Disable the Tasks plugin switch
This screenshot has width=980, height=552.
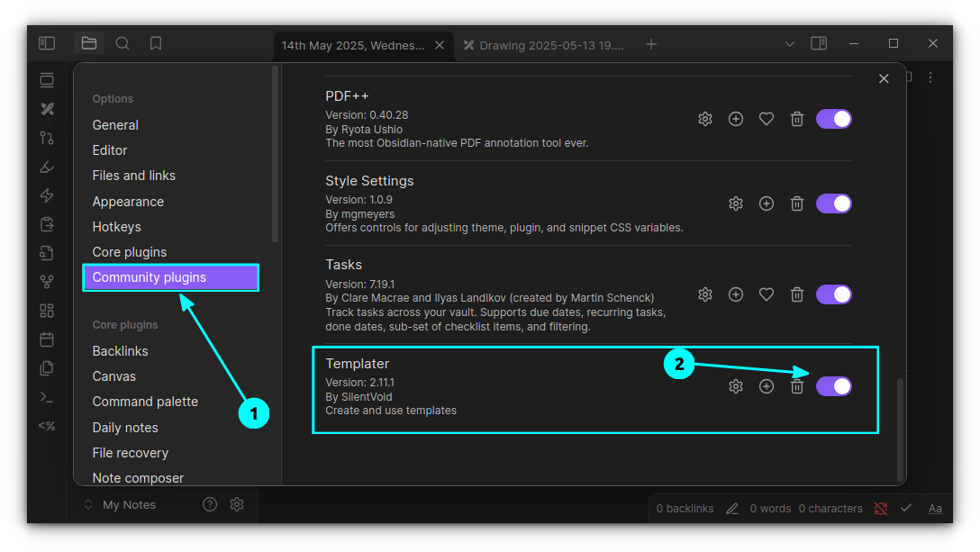click(833, 294)
